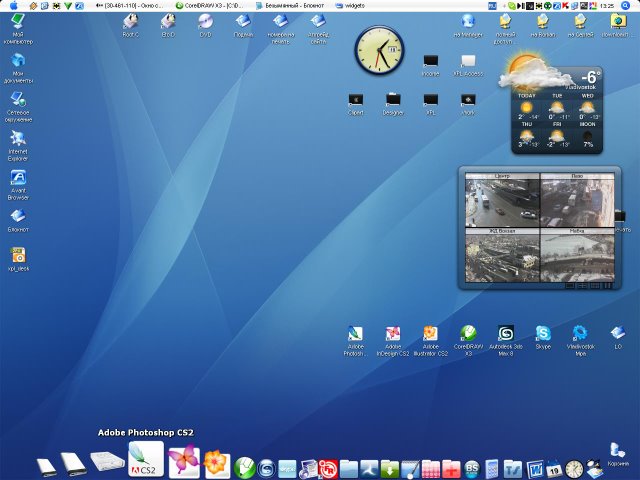Click the blue search icon in tray
Screen dimensions: 640x480
coord(625,5)
